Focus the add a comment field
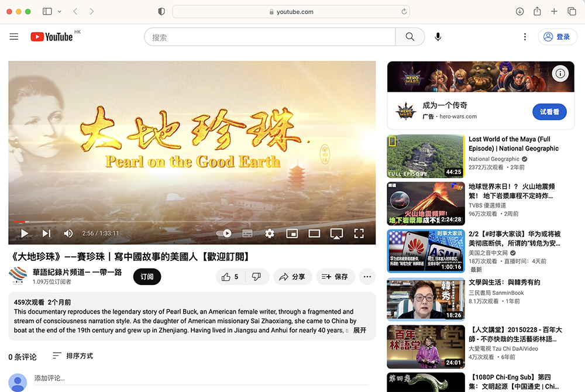Image resolution: width=585 pixels, height=392 pixels. [x=201, y=378]
